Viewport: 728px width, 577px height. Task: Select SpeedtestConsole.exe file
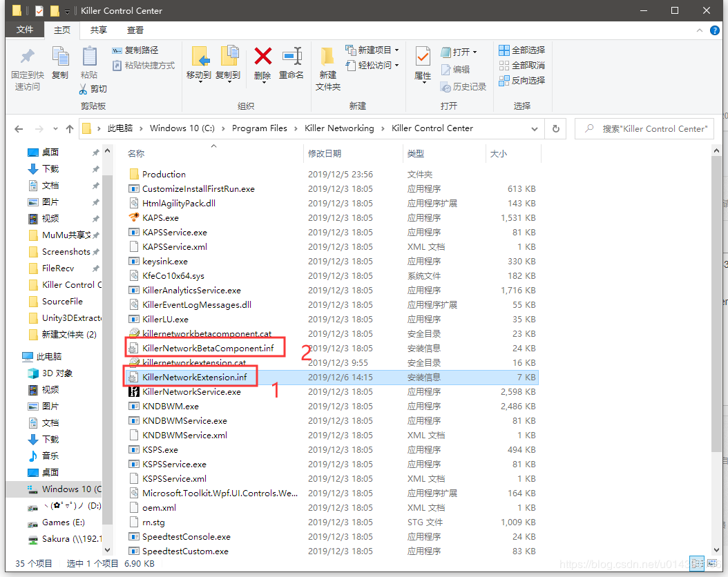point(186,537)
